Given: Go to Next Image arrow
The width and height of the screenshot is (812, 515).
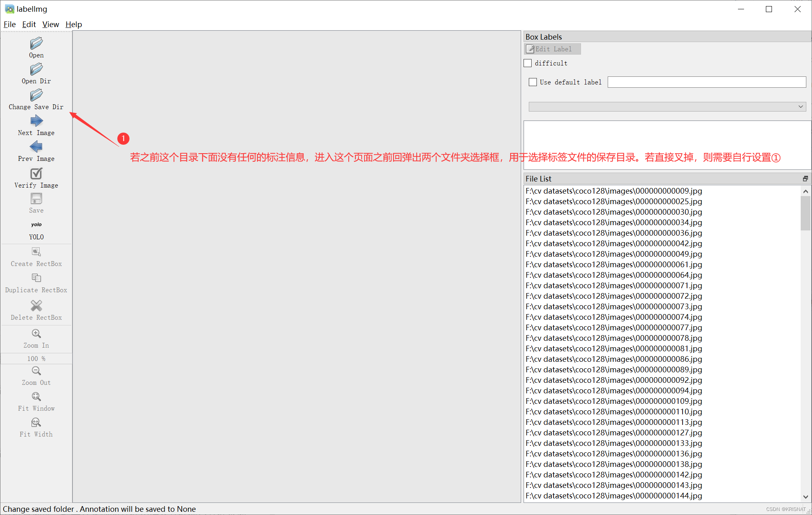Looking at the screenshot, I should click(x=36, y=121).
